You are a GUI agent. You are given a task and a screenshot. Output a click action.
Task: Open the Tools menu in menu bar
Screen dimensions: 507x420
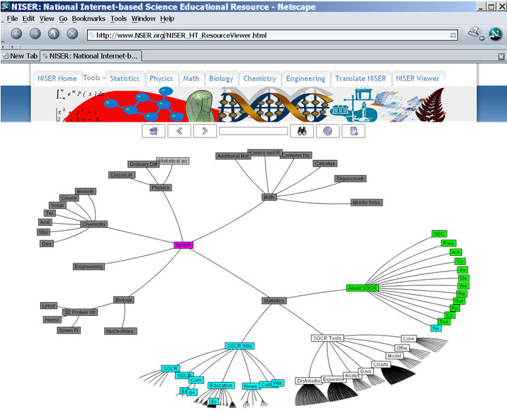pyautogui.click(x=118, y=19)
